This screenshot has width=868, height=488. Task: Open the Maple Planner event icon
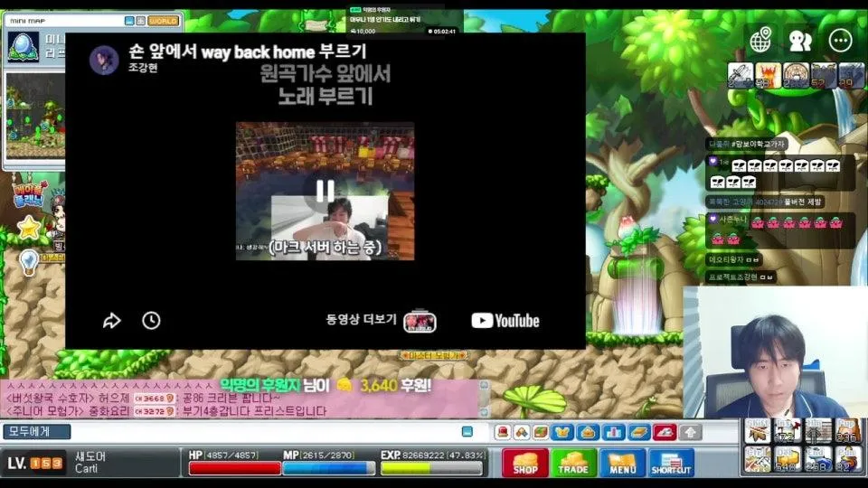pyautogui.click(x=31, y=193)
